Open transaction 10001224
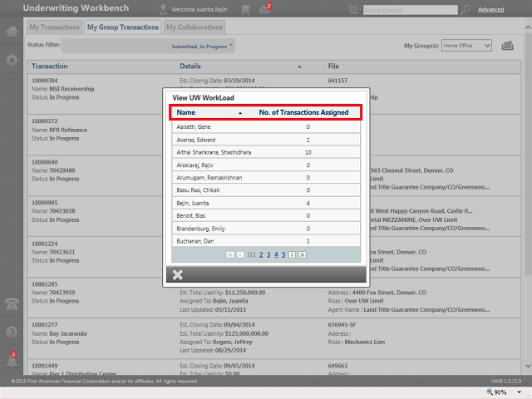Screen dimensions: 532x399 pyautogui.click(x=44, y=244)
